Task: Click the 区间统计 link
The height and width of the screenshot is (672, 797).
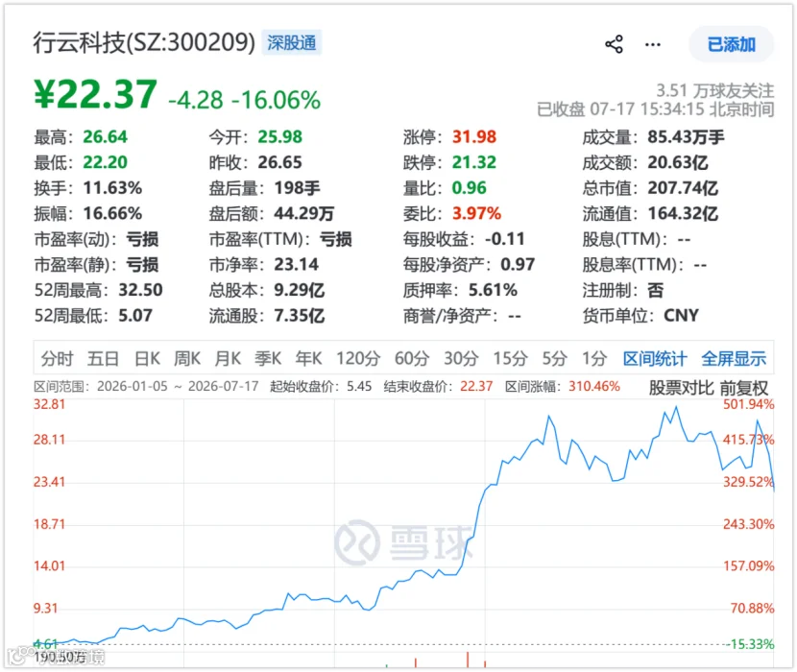Action: click(x=655, y=358)
